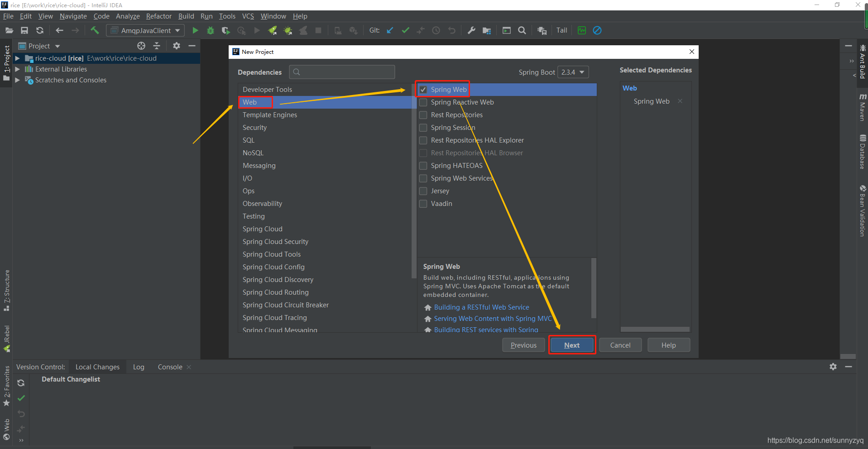Open the Refactor menu

[x=158, y=16]
